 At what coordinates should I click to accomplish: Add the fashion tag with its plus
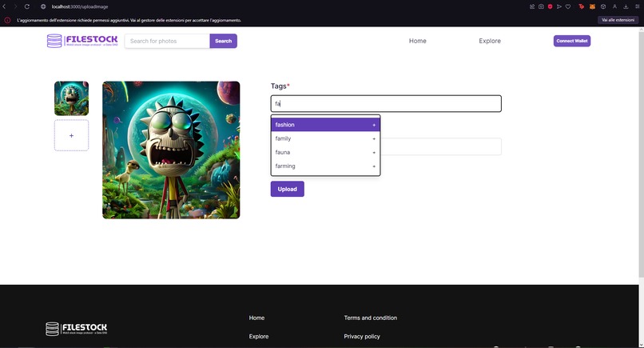pyautogui.click(x=374, y=125)
